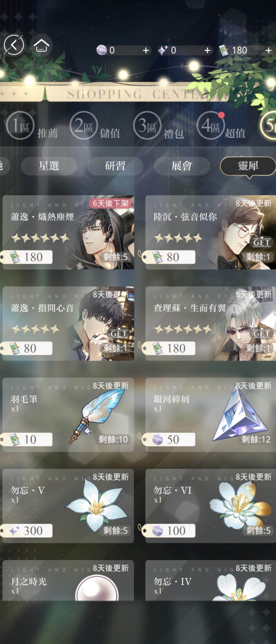Switch to the 2區 儲值 tab
The width and height of the screenshot is (276, 644).
[95, 126]
